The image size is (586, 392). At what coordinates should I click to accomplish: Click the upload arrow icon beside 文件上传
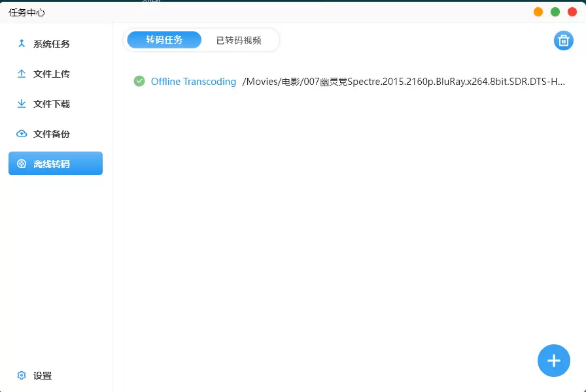[x=22, y=74]
